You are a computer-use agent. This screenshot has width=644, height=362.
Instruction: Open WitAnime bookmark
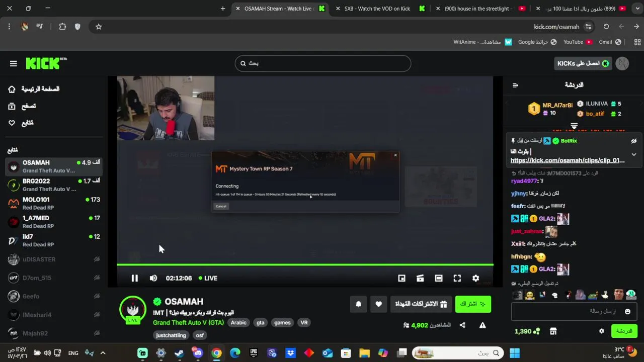[482, 42]
